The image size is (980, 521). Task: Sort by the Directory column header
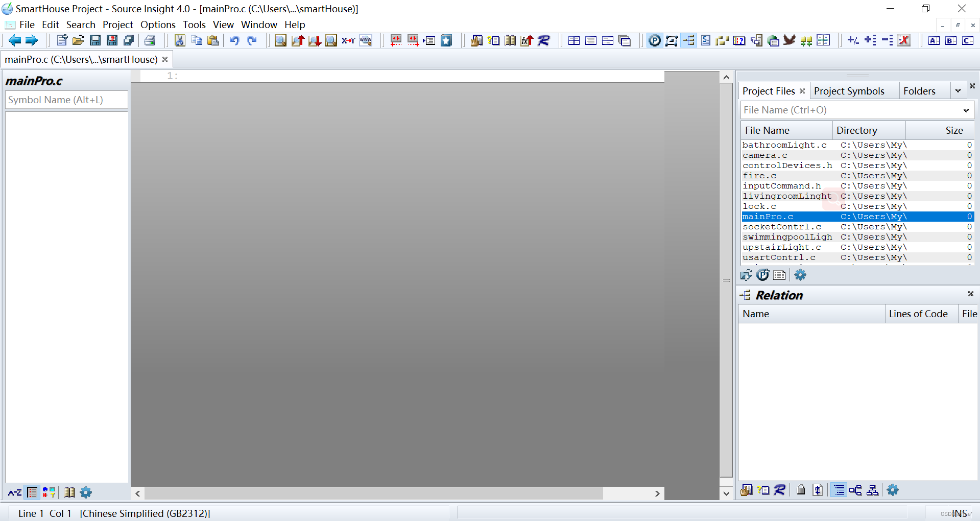tap(869, 130)
